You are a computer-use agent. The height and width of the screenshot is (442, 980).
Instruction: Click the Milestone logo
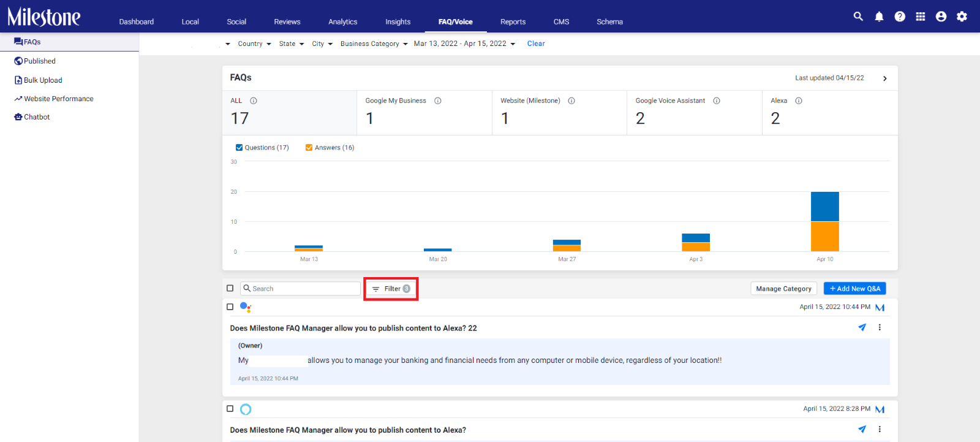coord(43,17)
